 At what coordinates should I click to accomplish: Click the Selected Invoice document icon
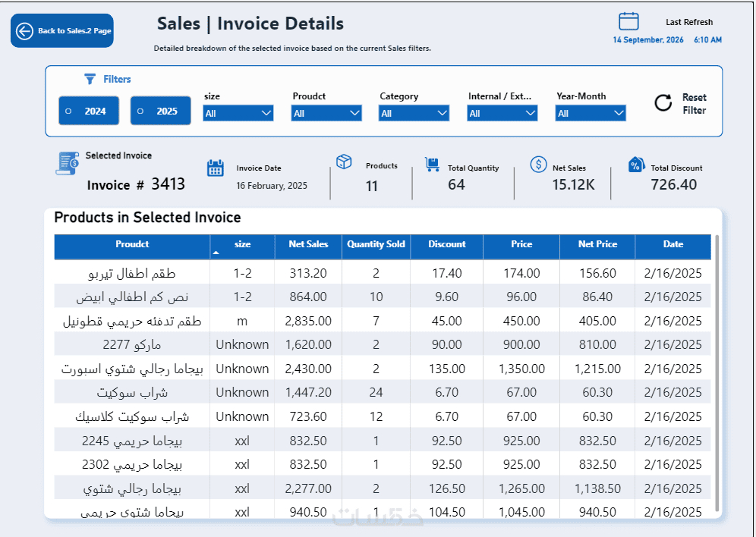tap(68, 164)
